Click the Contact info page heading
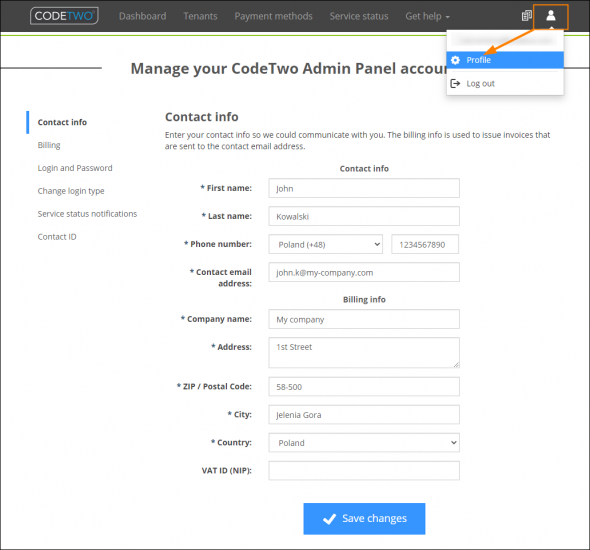 click(x=202, y=117)
